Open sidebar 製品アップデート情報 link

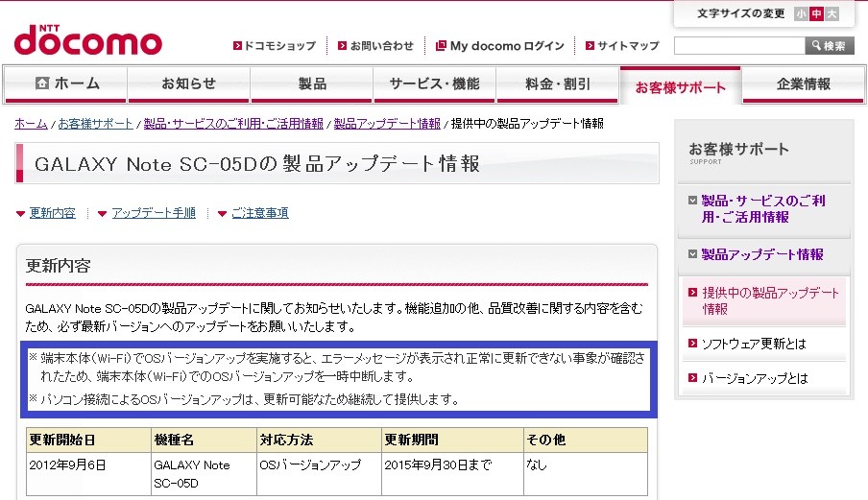(x=762, y=254)
